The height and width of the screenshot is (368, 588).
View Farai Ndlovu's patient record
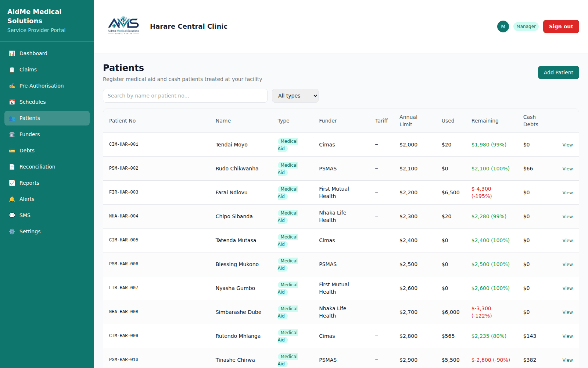567,192
